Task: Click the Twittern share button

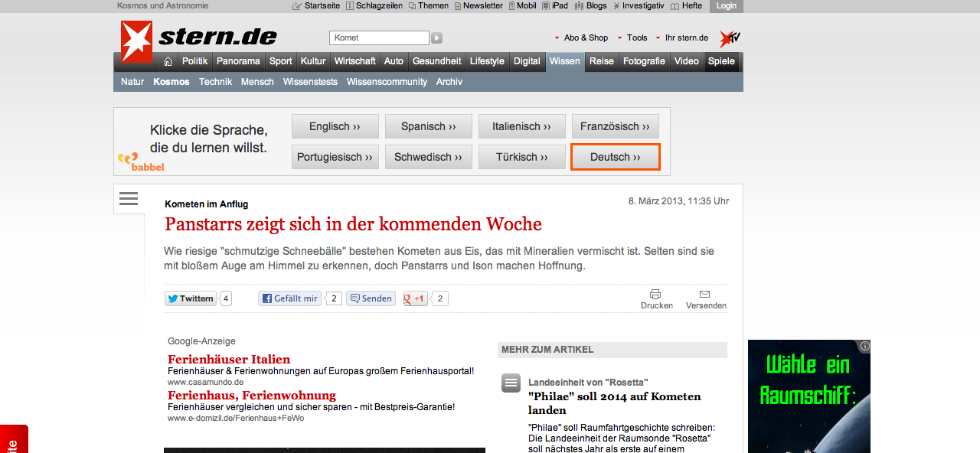Action: click(x=191, y=298)
